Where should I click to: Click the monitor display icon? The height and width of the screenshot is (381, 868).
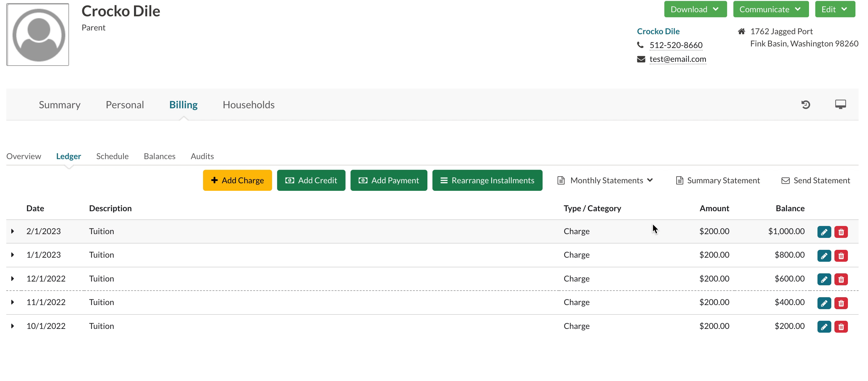840,105
